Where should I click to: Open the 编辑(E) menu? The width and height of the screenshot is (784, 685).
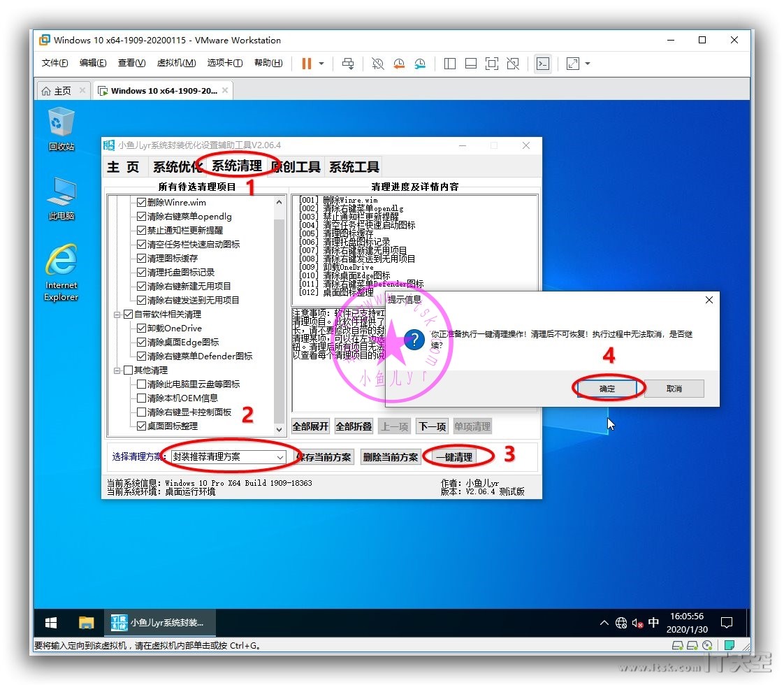point(93,62)
